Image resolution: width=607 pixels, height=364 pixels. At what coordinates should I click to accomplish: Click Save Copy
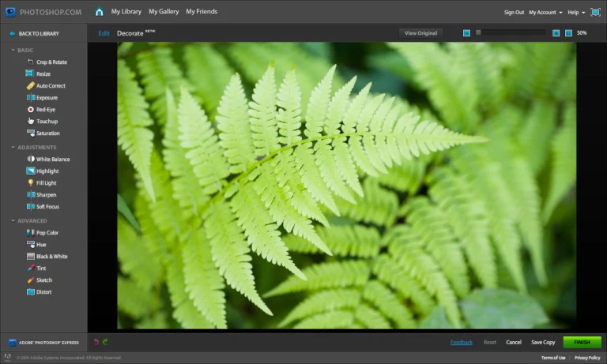click(543, 343)
